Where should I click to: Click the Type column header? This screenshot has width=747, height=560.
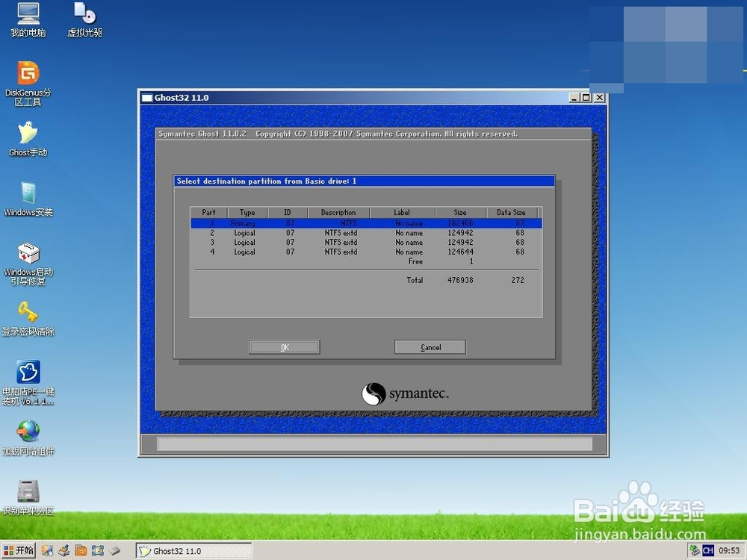(x=247, y=212)
